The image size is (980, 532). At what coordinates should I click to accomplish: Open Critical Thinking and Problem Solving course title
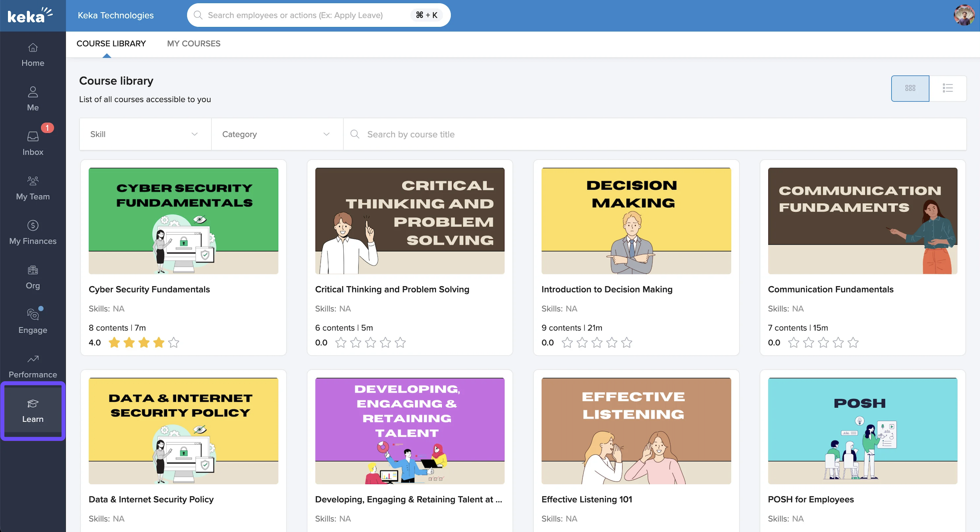click(x=392, y=289)
